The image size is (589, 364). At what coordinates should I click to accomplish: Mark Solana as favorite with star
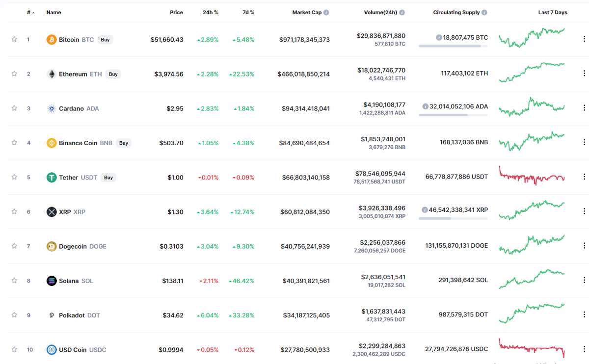click(14, 281)
